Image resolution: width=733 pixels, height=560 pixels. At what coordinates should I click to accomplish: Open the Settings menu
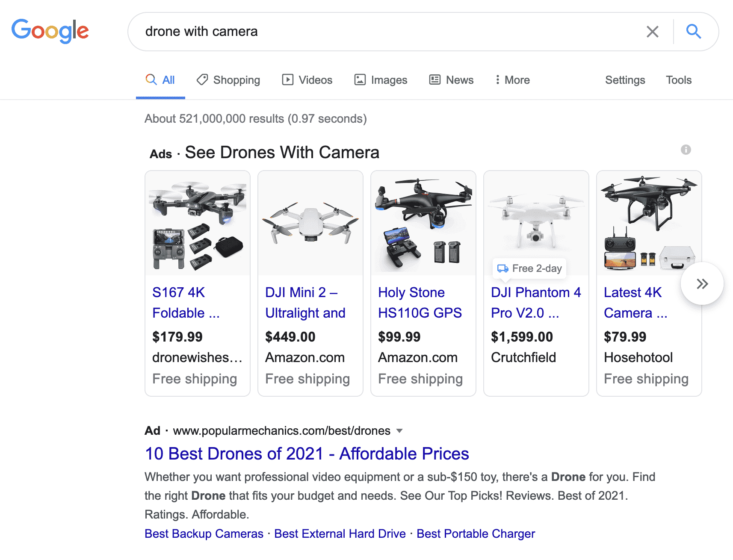(x=625, y=80)
